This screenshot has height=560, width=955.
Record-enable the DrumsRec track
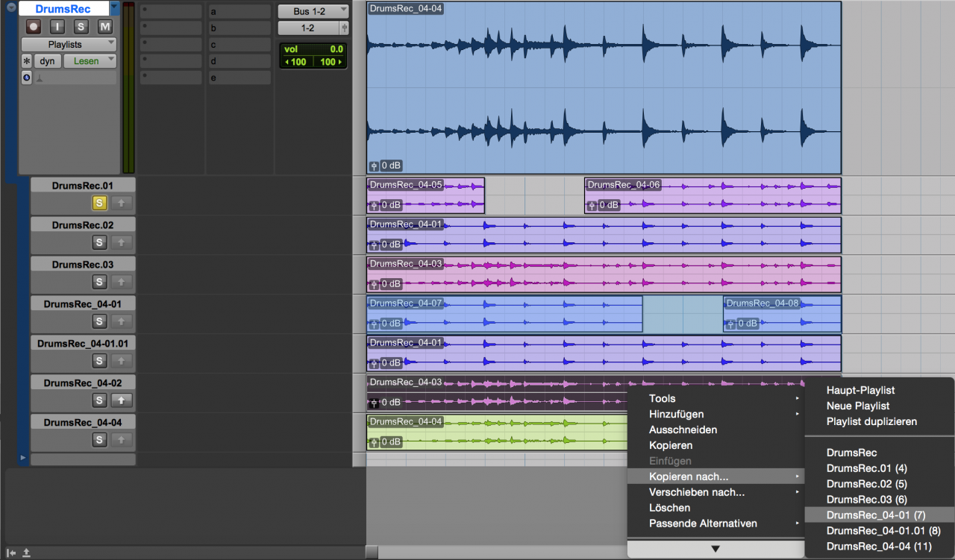[x=34, y=27]
